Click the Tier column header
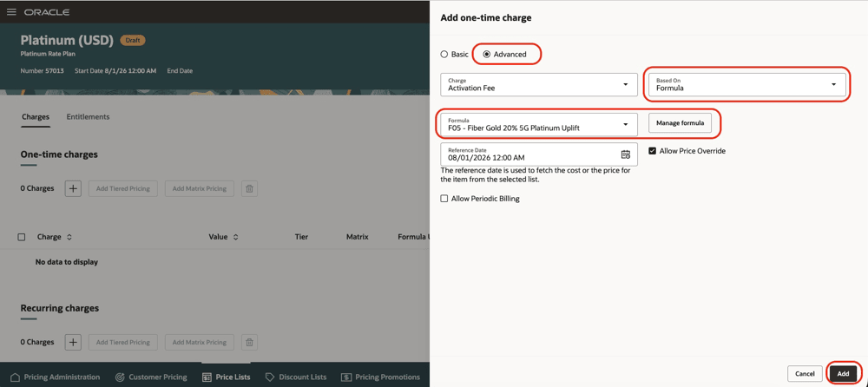868x387 pixels. point(302,237)
